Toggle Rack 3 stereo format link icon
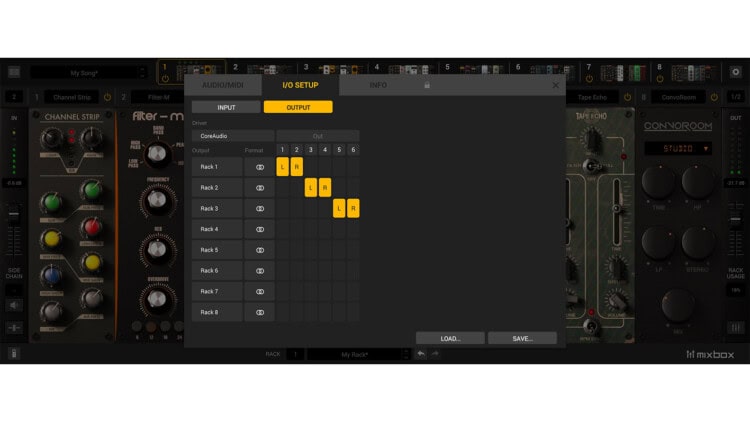The image size is (750, 422). click(260, 209)
